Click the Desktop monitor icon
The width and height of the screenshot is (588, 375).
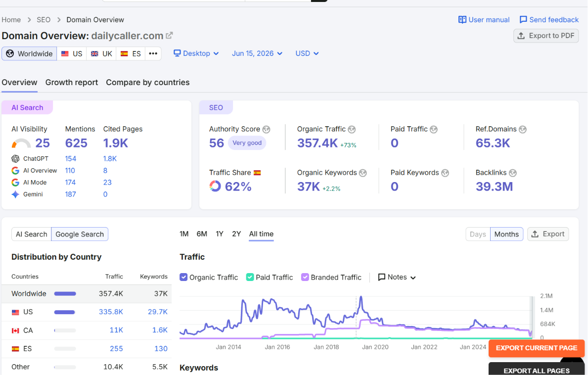(177, 53)
